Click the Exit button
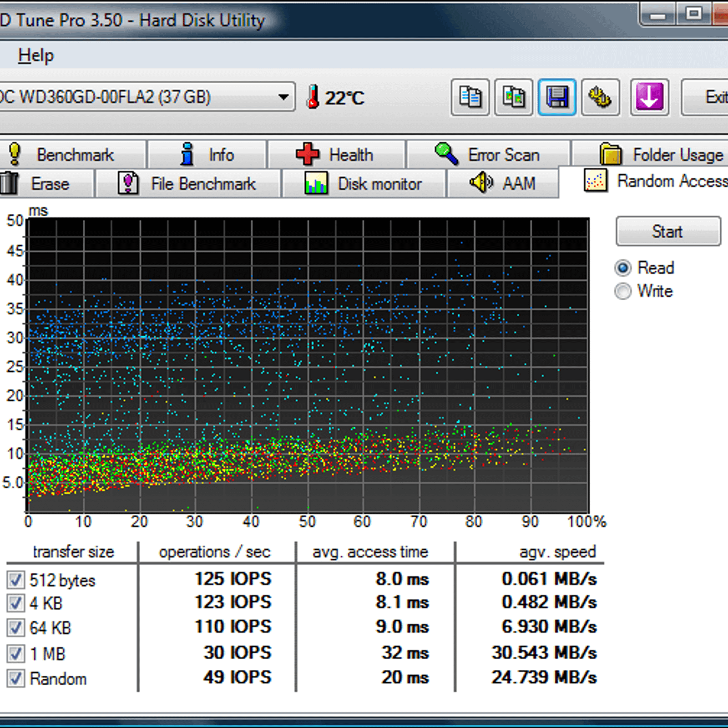 (x=705, y=97)
